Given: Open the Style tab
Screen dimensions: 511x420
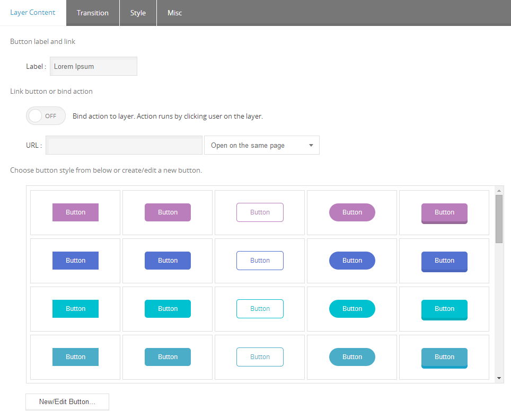Looking at the screenshot, I should [x=138, y=13].
